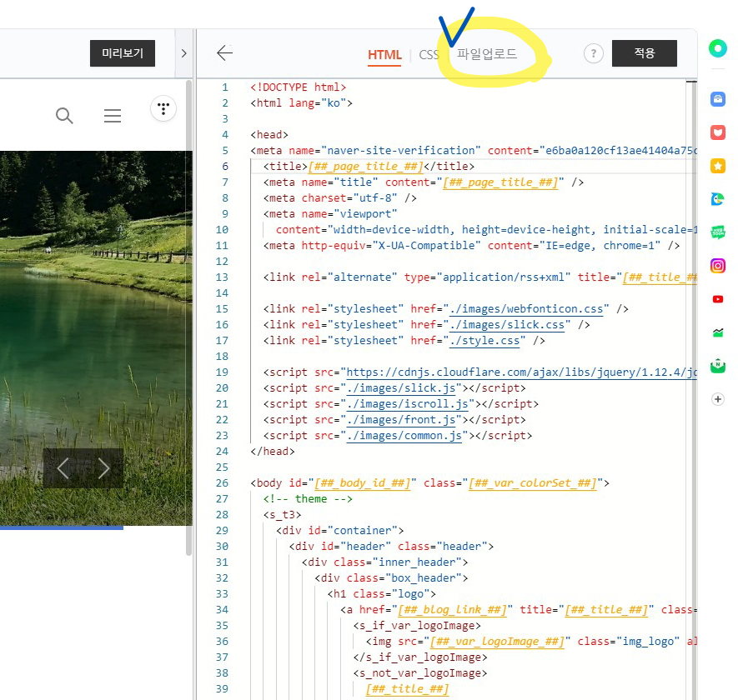
Task: Open the Papago parrot sidebar icon
Action: tap(717, 199)
